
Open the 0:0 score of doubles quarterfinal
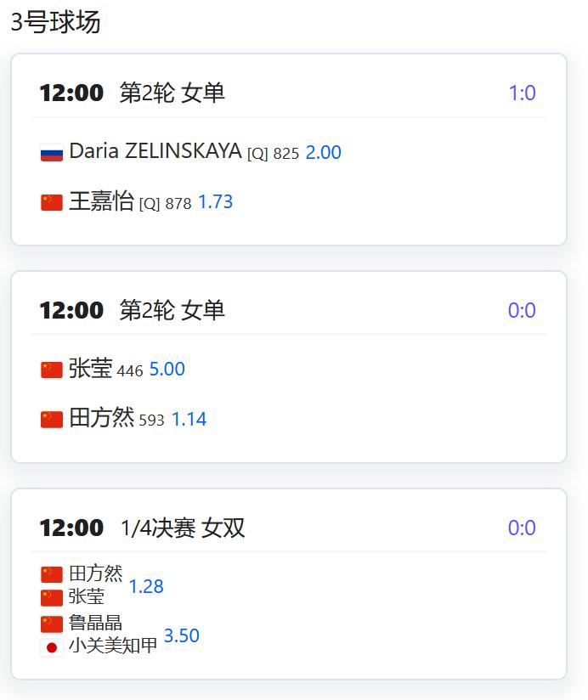[x=522, y=528]
